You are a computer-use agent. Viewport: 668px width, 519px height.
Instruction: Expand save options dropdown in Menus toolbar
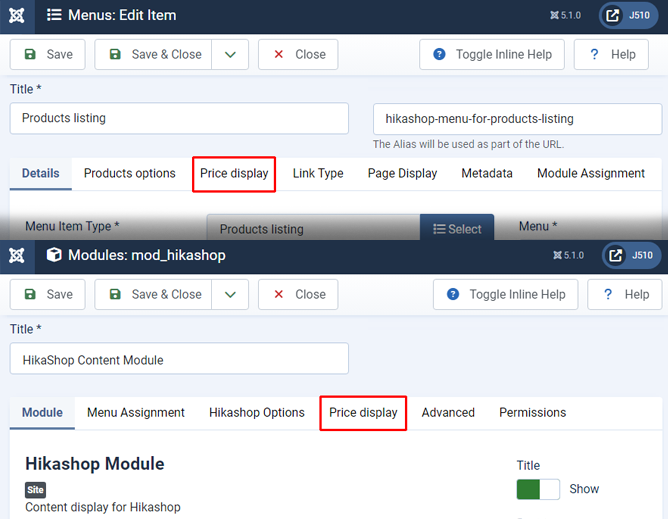click(x=230, y=55)
